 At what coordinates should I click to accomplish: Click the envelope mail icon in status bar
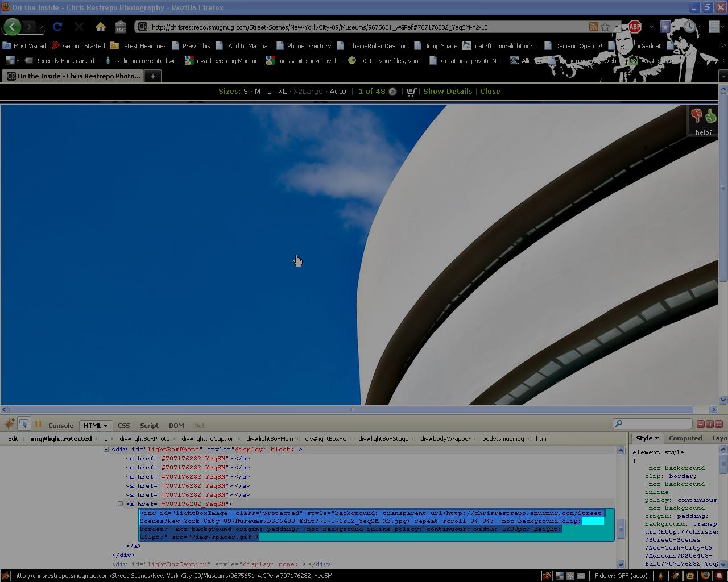tap(581, 576)
